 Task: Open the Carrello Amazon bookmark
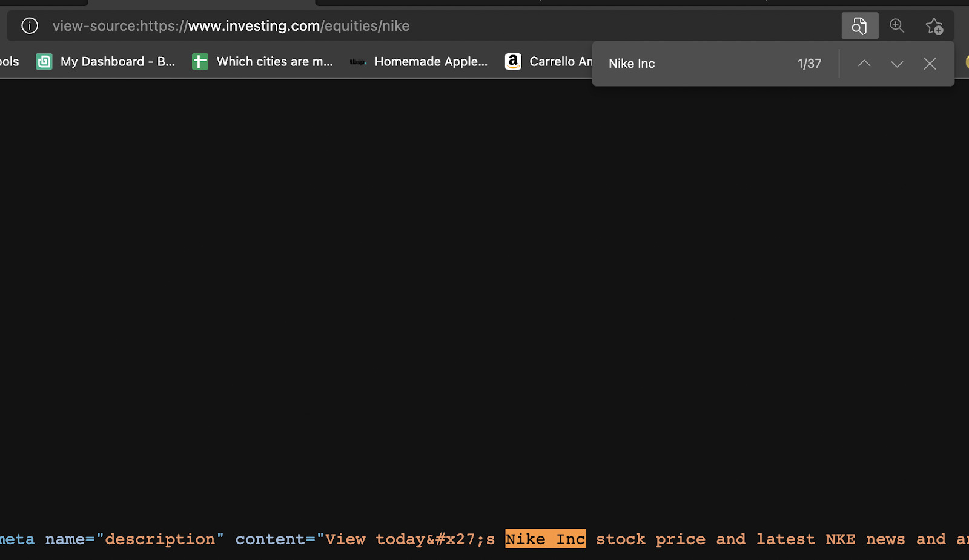(x=549, y=61)
